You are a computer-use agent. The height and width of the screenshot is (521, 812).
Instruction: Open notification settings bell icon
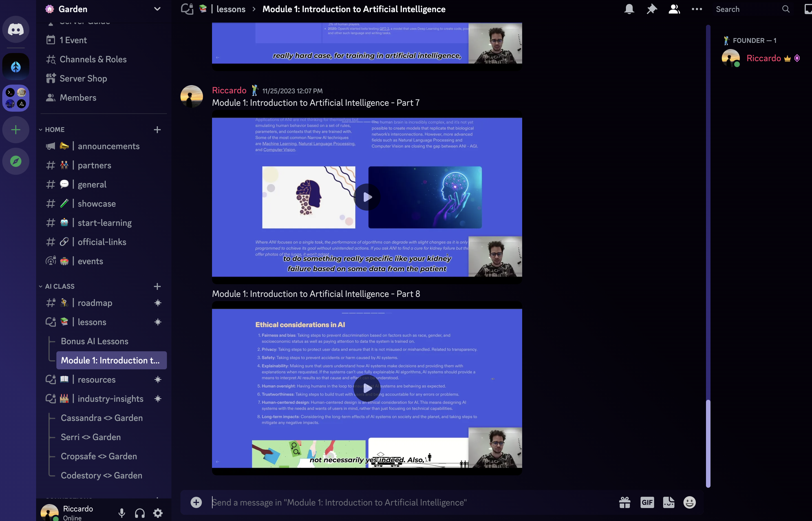[x=629, y=9]
